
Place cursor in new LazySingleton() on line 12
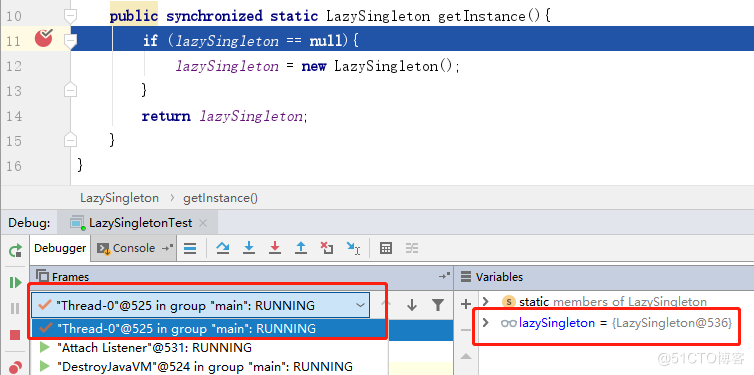point(380,66)
